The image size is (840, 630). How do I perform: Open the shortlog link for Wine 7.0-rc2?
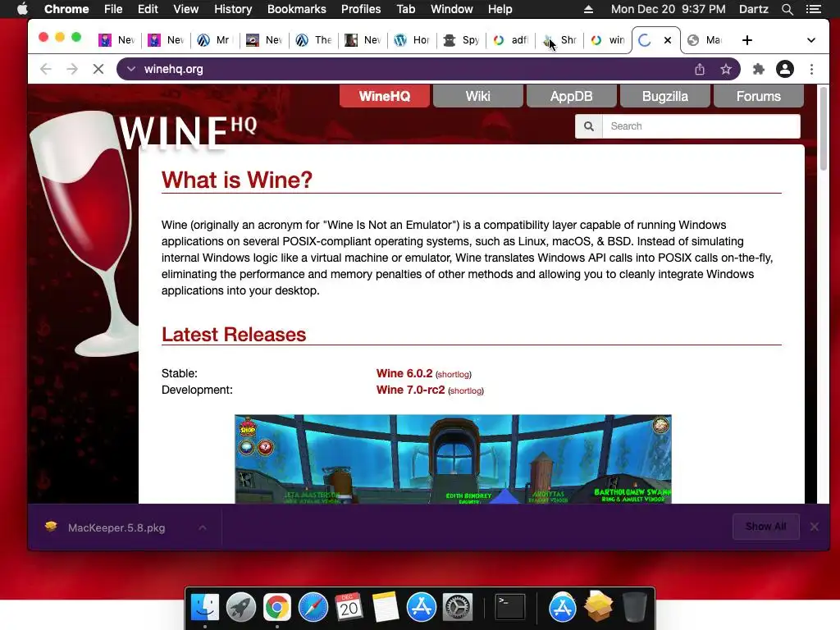[x=466, y=391]
